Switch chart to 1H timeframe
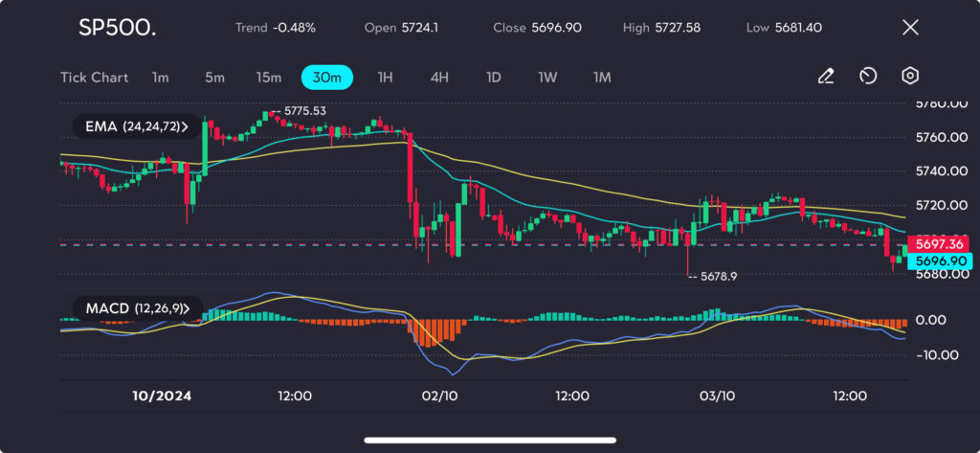The height and width of the screenshot is (453, 980). coord(385,78)
